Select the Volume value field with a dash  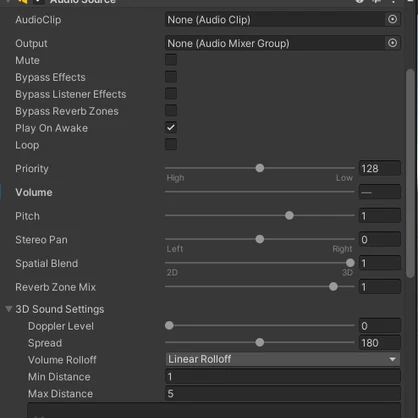click(x=380, y=192)
